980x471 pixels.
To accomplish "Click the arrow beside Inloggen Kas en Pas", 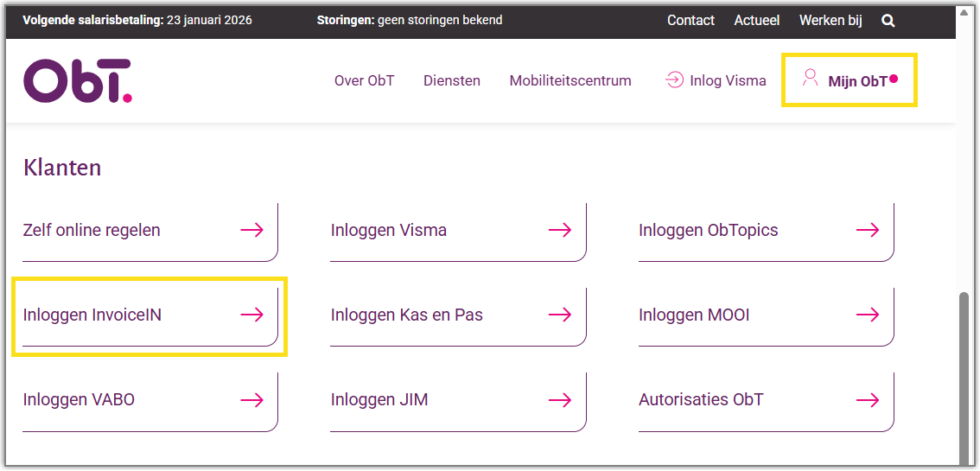I will coord(560,315).
